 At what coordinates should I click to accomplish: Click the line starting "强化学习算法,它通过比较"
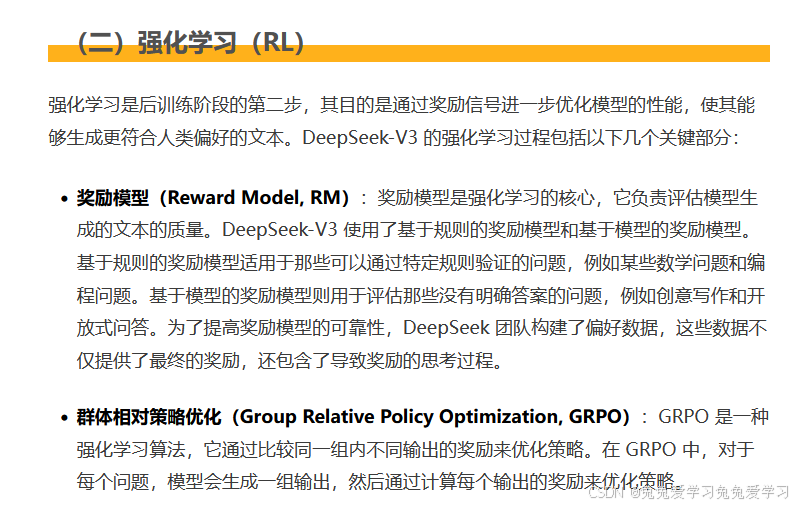[x=416, y=450]
